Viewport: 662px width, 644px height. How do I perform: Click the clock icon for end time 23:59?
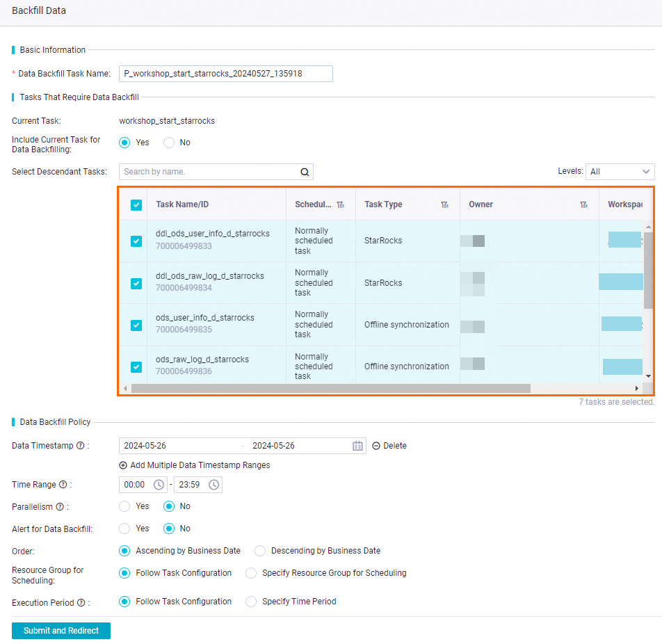[214, 484]
